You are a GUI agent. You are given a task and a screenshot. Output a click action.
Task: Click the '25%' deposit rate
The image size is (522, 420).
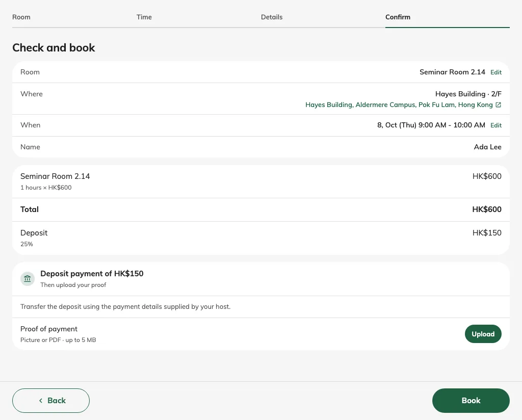point(27,244)
